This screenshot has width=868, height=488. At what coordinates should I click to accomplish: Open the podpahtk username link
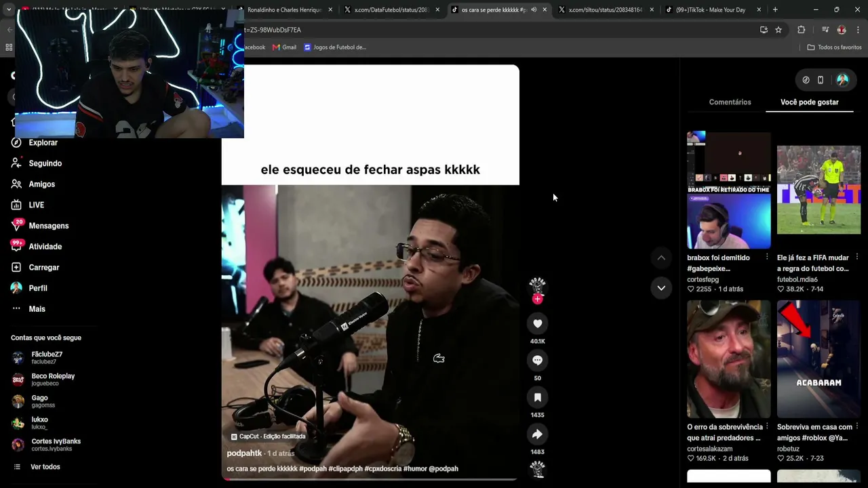[244, 453]
